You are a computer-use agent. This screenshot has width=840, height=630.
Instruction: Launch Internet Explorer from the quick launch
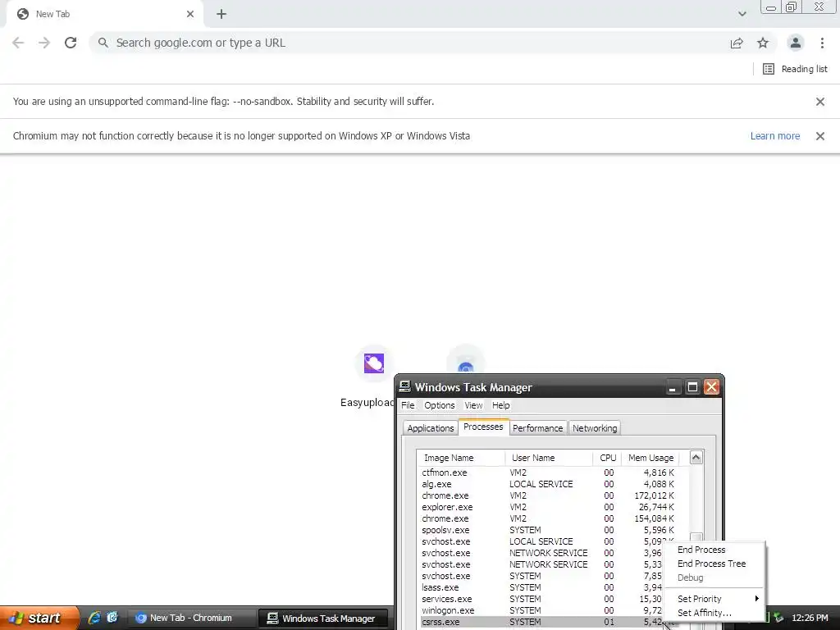94,618
